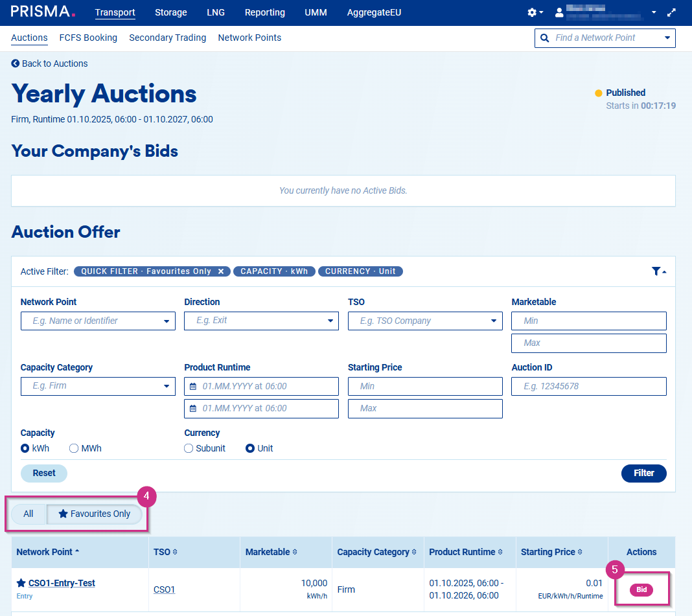Switch to the Secondary Trading tab
Viewport: 692px width, 616px height.
167,38
